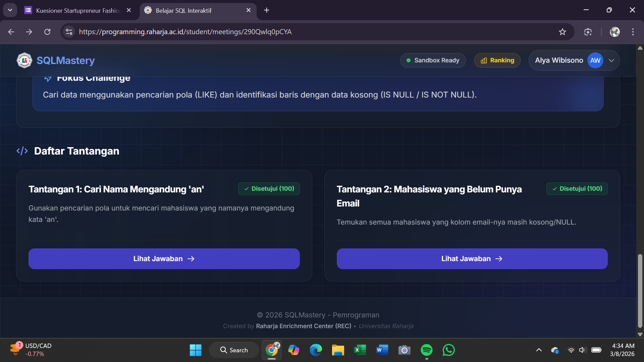Open Lihat Jawaban for Tantangan 2
Viewport: 644px width, 362px height.
click(x=472, y=259)
